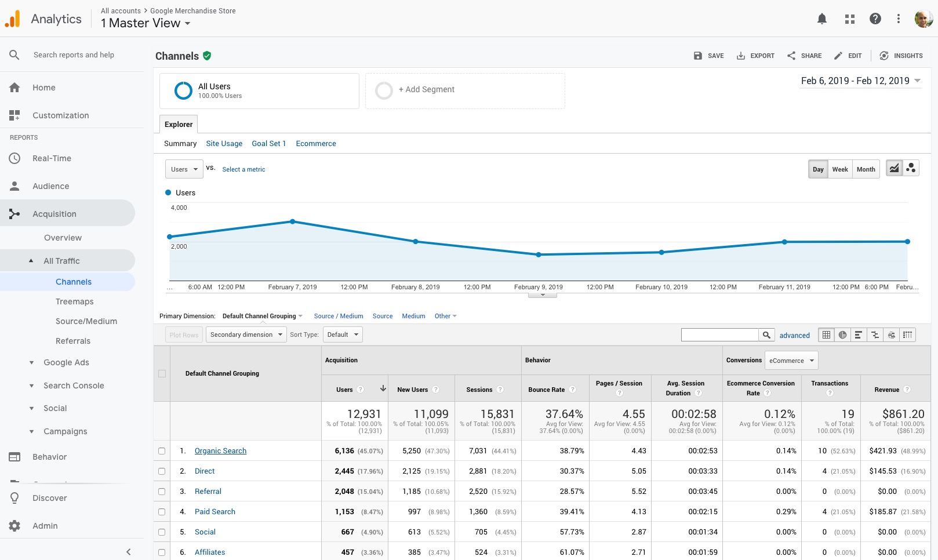This screenshot has height=560, width=938.
Task: Select the percentage pie view
Action: tap(842, 334)
